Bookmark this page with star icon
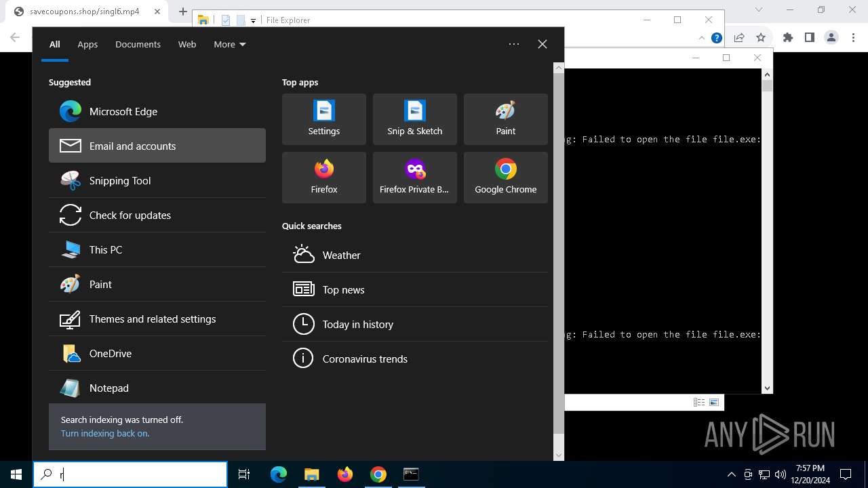The image size is (868, 488). 761,38
